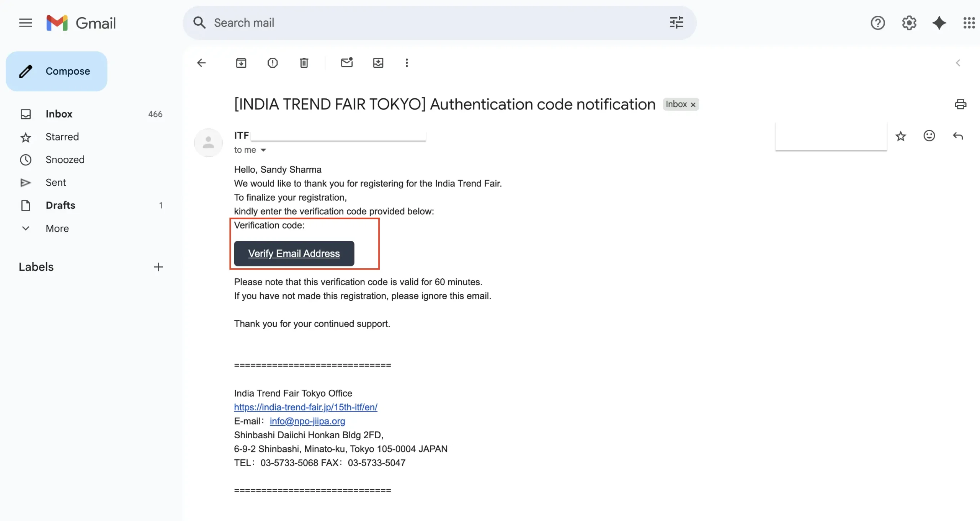
Task: Focus the Search mail field
Action: tap(439, 23)
